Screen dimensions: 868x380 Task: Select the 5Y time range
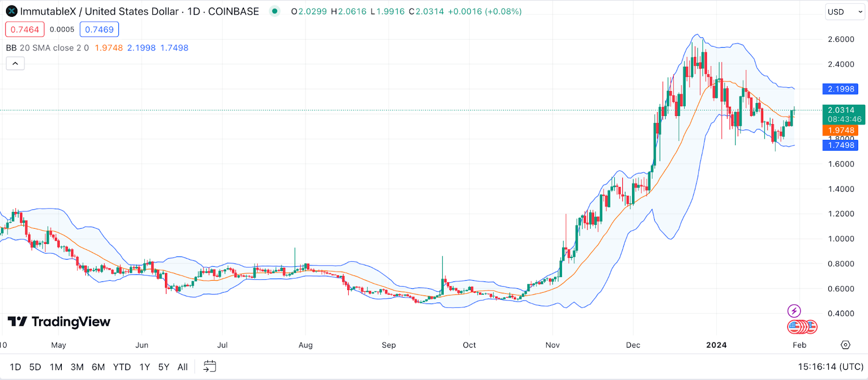[x=164, y=367]
